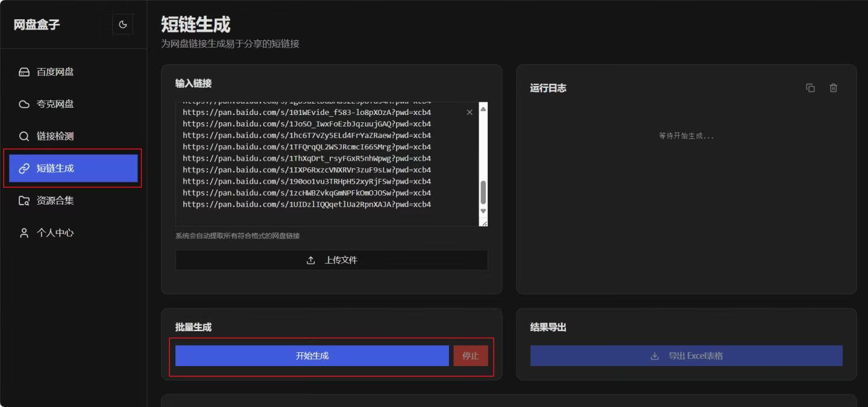The height and width of the screenshot is (407, 868).
Task: Click the scrollbar down arrow in link textarea
Action: click(483, 211)
